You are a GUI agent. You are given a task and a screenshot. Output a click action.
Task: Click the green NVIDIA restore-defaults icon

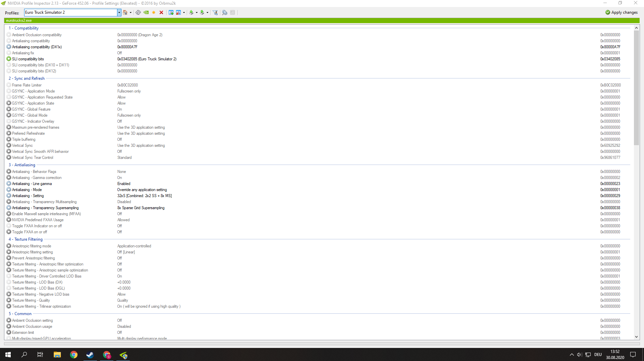(146, 12)
